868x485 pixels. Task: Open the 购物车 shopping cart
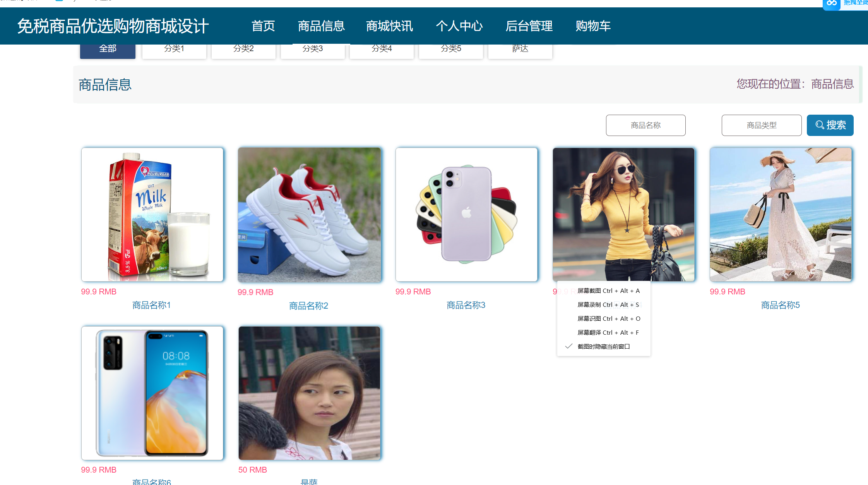tap(592, 26)
